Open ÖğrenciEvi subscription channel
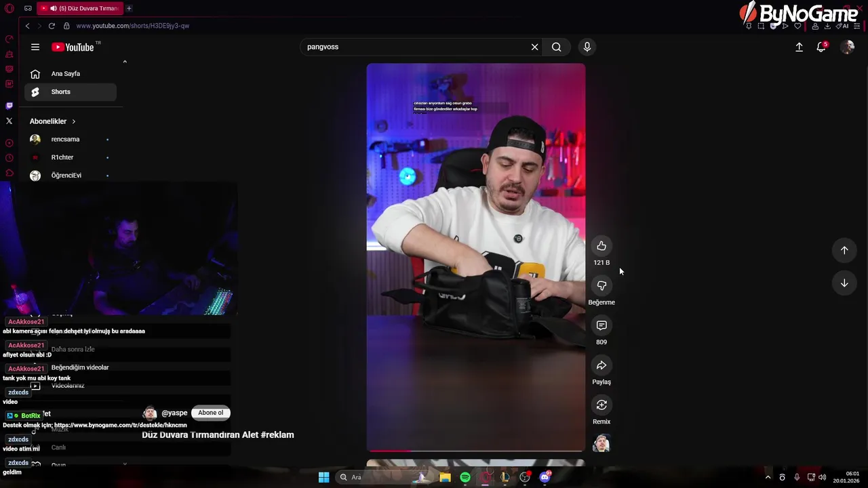Image resolution: width=868 pixels, height=488 pixels. point(71,176)
